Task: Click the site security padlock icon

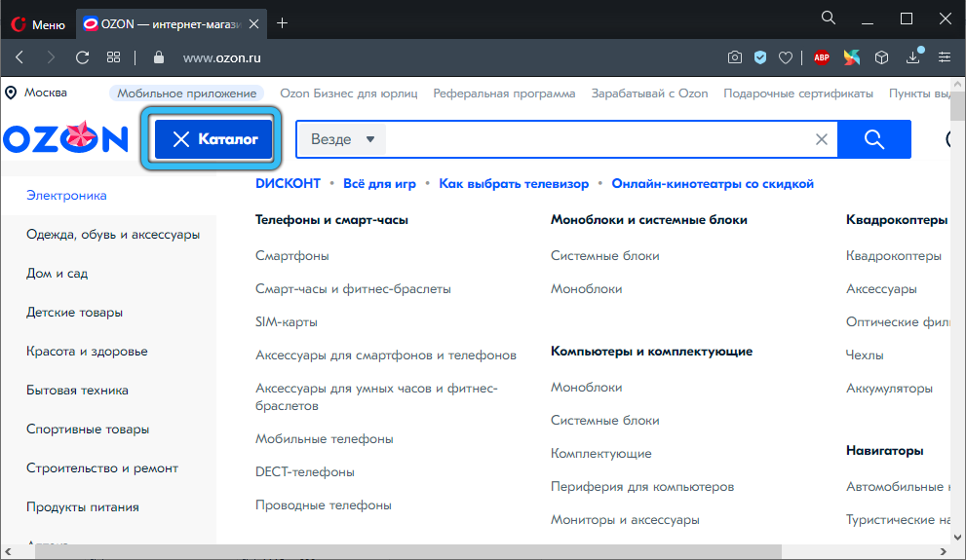Action: [x=158, y=57]
